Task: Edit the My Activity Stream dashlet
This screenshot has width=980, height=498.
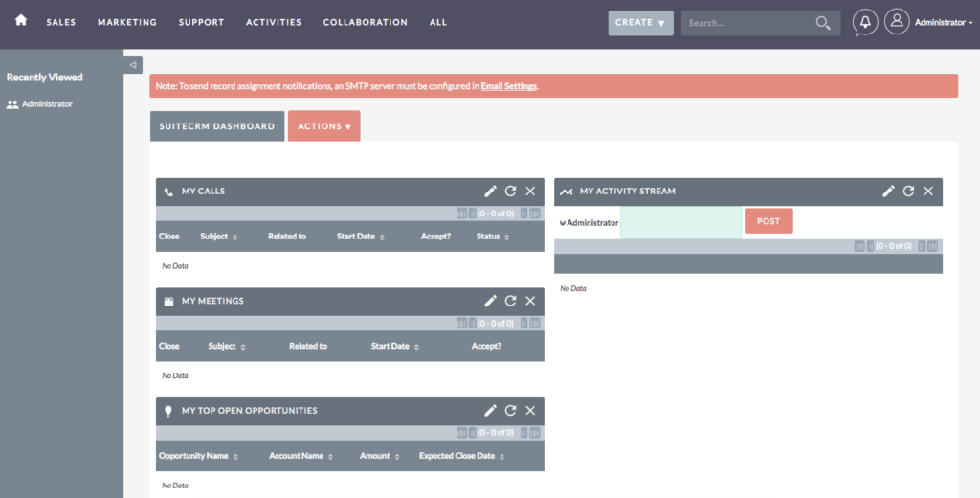Action: click(888, 192)
